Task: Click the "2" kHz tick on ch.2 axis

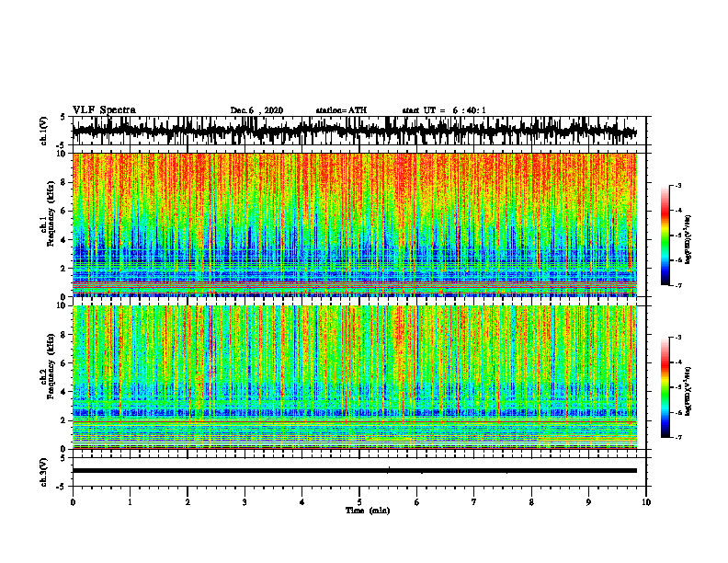Action: 64,420
